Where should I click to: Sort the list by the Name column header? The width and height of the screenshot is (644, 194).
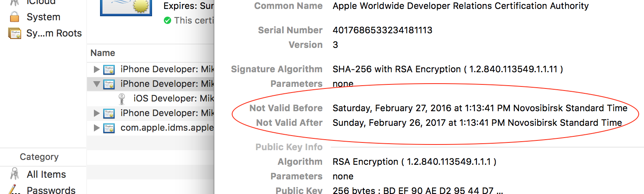click(103, 53)
